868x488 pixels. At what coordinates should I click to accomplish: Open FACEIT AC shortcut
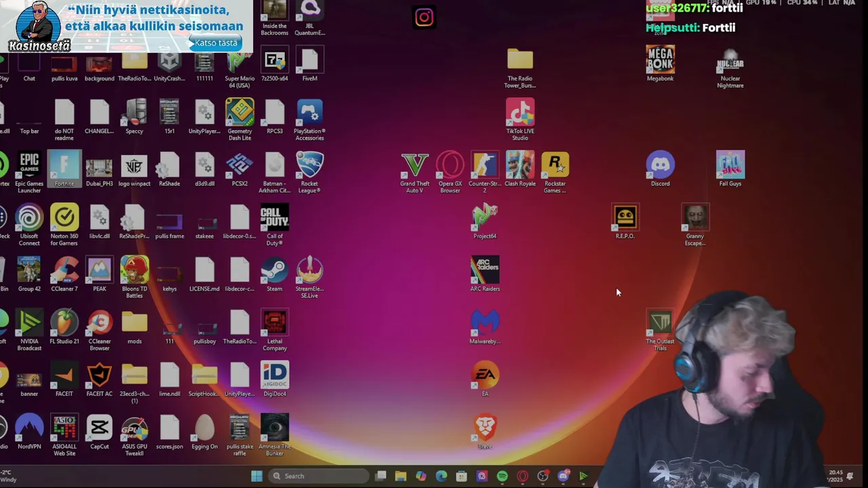pos(100,379)
